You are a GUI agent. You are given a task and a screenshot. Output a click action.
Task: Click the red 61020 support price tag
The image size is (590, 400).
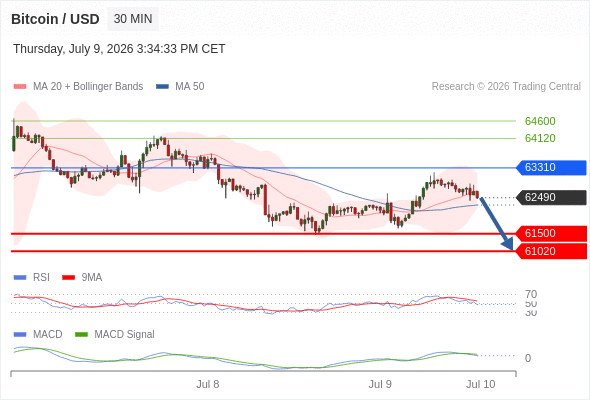pos(551,251)
